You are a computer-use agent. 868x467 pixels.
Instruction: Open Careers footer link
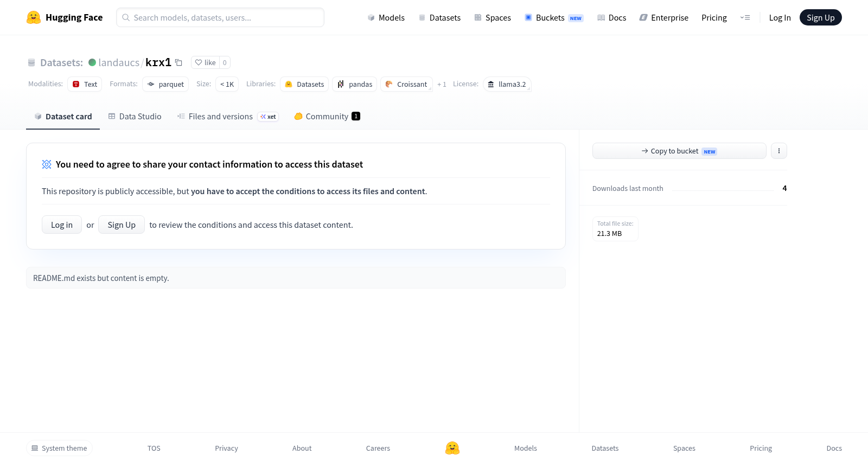point(378,448)
